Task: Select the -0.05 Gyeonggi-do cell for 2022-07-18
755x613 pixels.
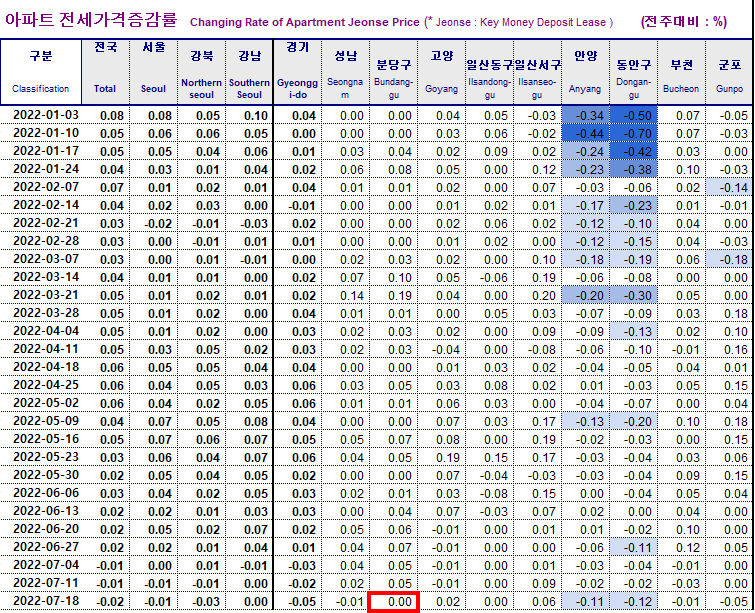Action: click(298, 601)
